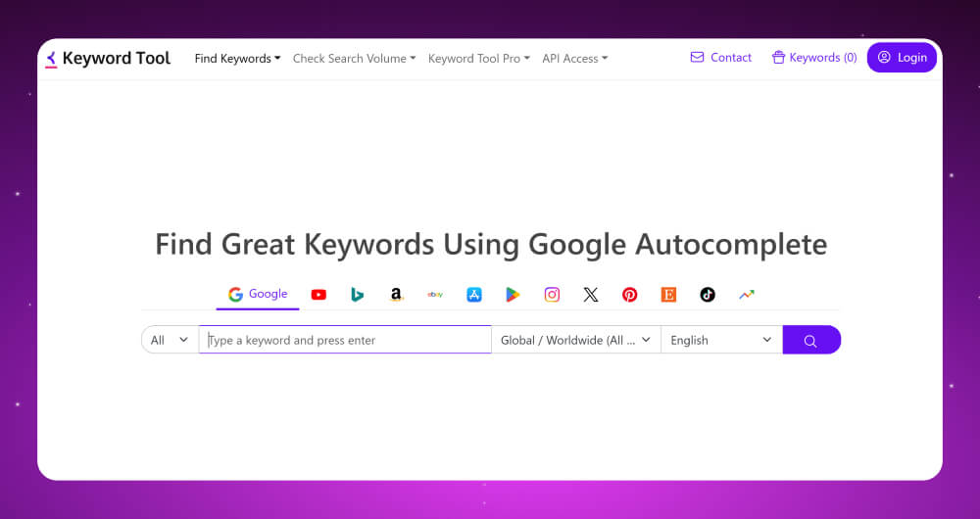Expand the English language dropdown
Image resolution: width=980 pixels, height=519 pixels.
[x=721, y=340]
